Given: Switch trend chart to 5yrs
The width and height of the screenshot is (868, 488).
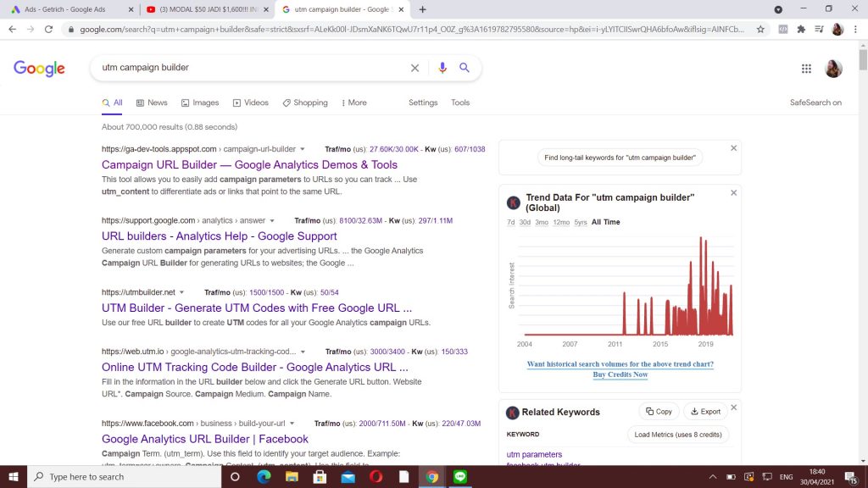Looking at the screenshot, I should (580, 222).
